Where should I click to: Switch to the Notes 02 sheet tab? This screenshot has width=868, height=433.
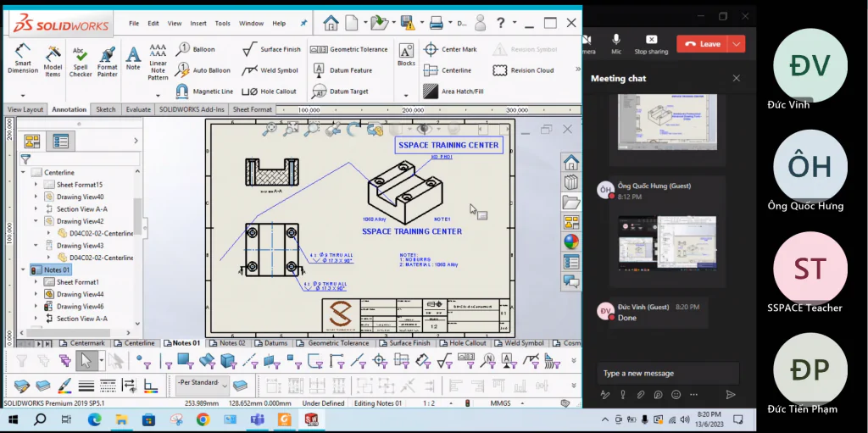(x=227, y=343)
